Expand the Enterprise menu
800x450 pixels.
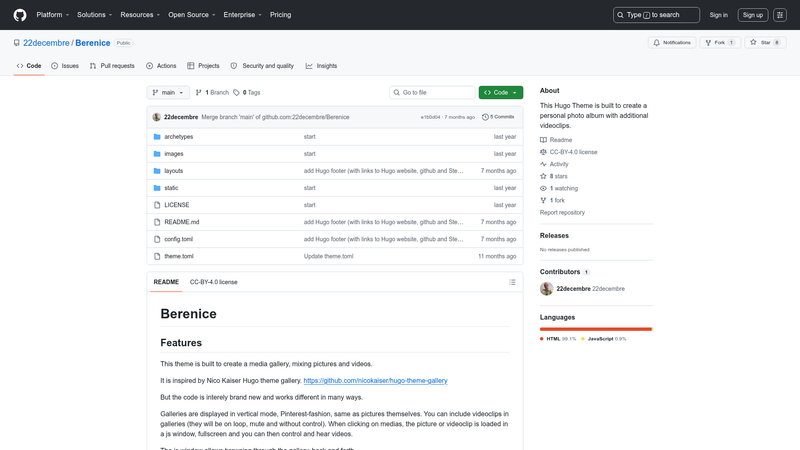(x=242, y=15)
